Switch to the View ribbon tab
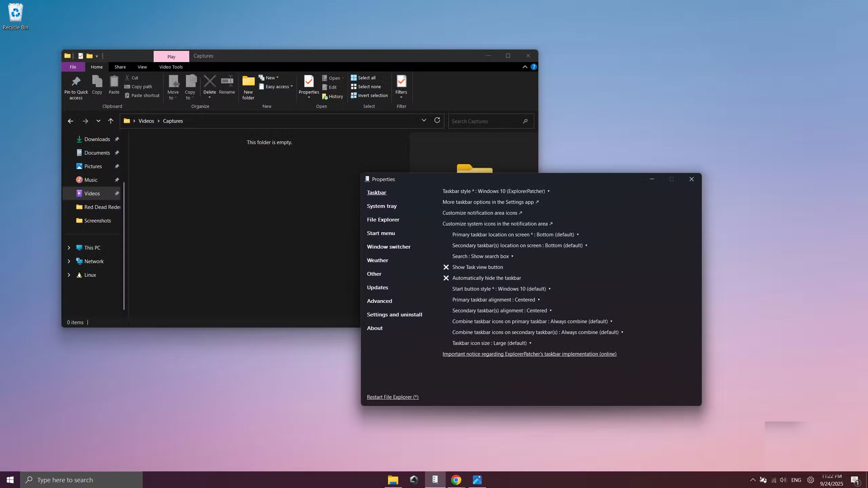 (142, 67)
